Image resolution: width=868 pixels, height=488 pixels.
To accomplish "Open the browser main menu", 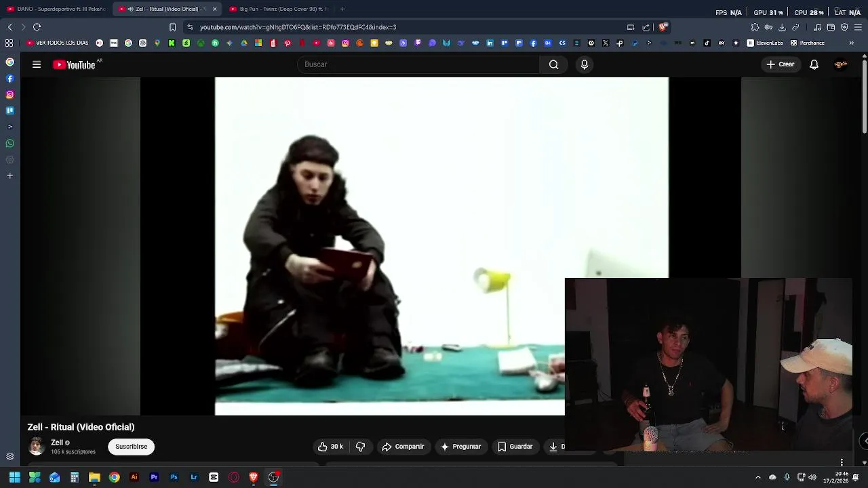I will coord(859,27).
